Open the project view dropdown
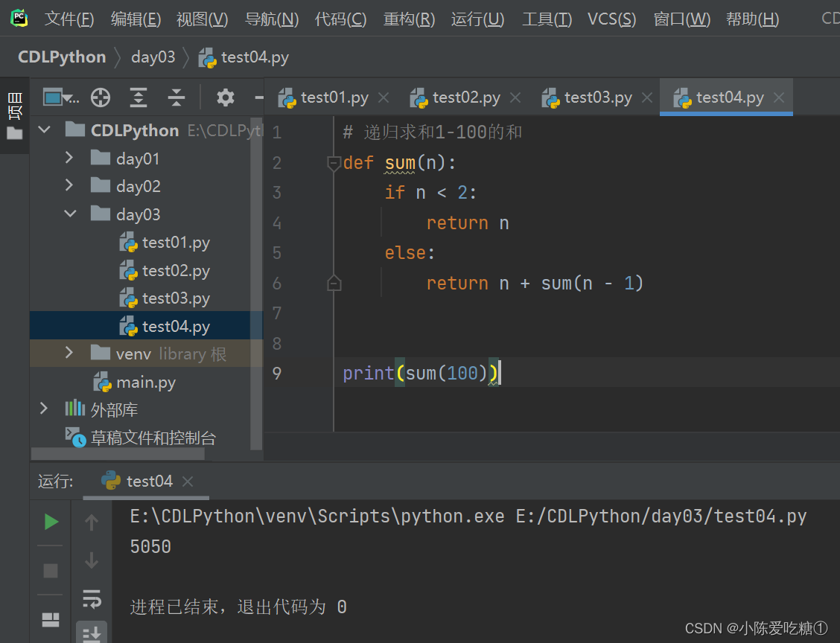The height and width of the screenshot is (643, 840). pyautogui.click(x=61, y=98)
